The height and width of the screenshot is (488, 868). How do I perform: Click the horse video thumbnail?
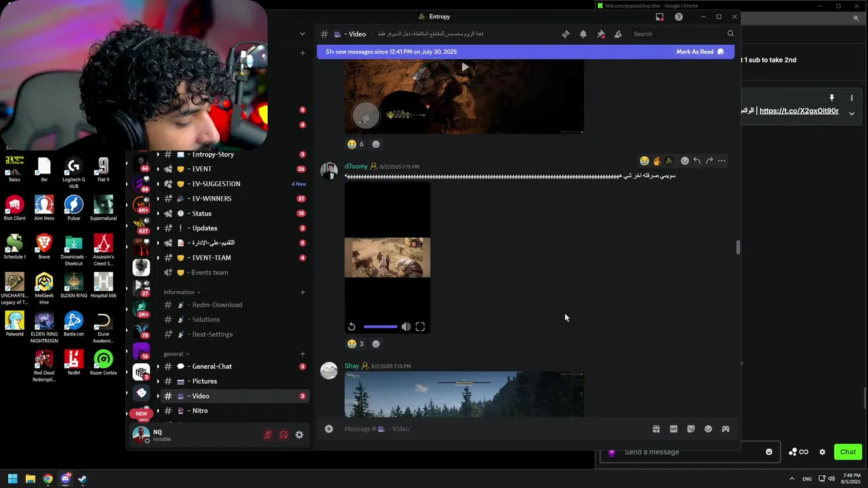pyautogui.click(x=387, y=257)
